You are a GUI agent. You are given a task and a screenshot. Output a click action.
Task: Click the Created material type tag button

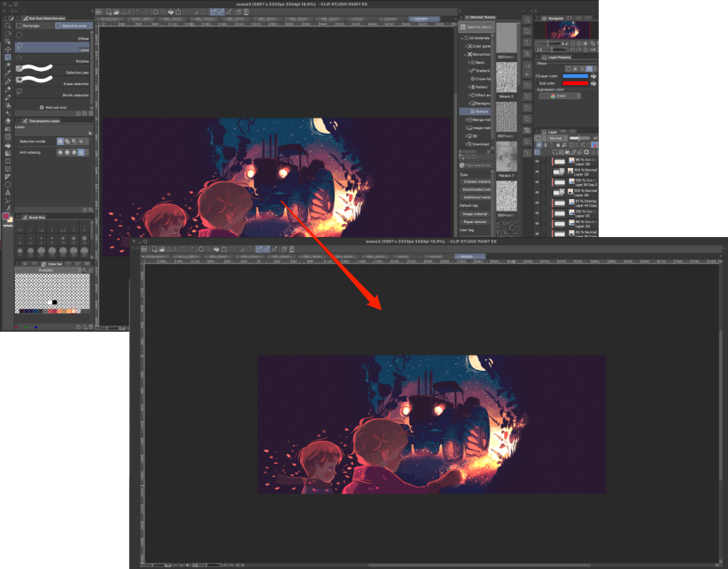(x=476, y=181)
